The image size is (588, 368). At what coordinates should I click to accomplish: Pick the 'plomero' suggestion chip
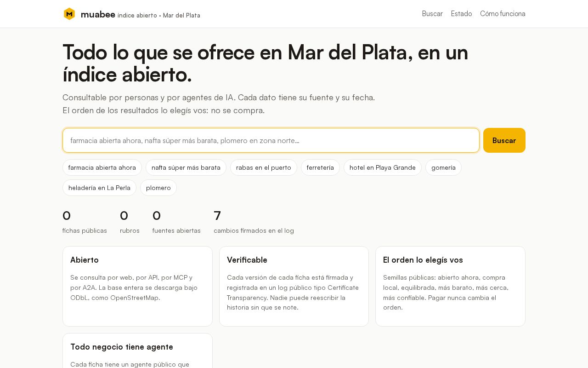coord(158,188)
